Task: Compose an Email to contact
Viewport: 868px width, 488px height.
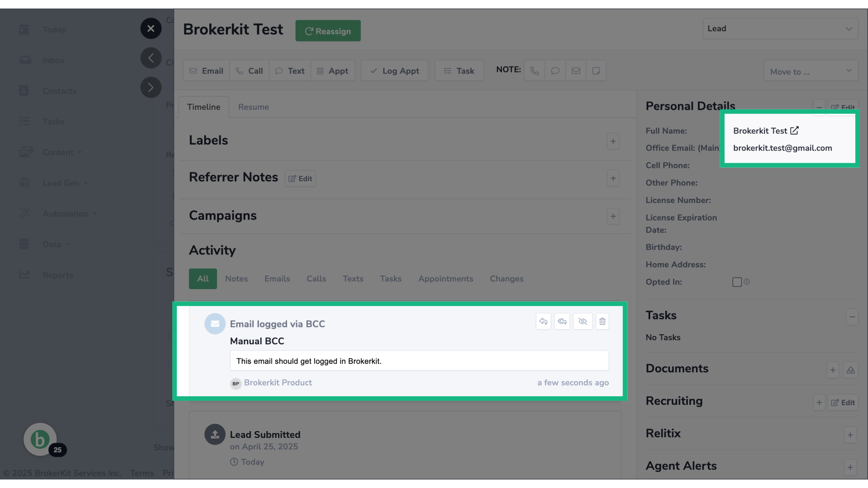Action: tap(207, 70)
